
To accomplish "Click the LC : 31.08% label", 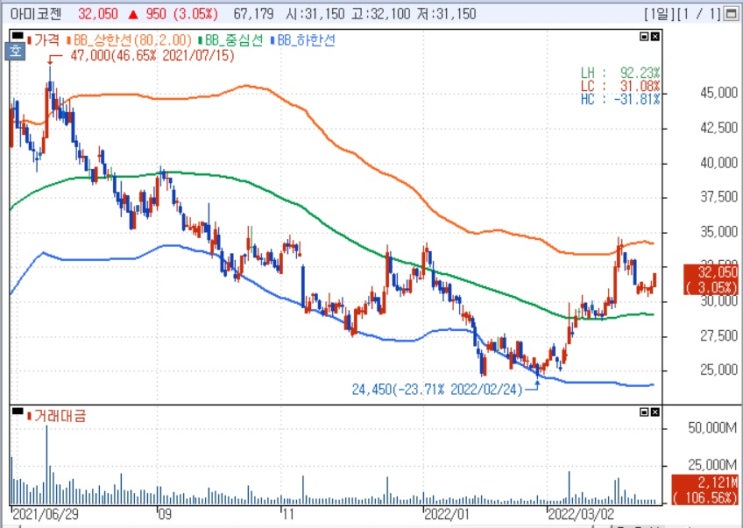I will click(620, 86).
